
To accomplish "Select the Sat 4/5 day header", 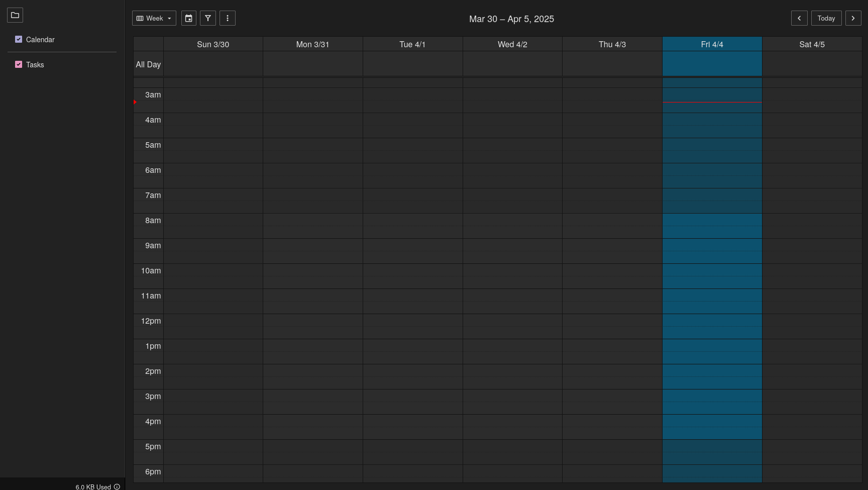I will 812,44.
